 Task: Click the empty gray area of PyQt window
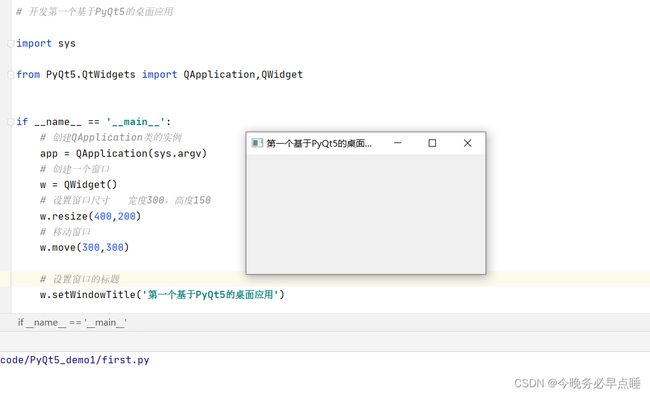pos(366,213)
